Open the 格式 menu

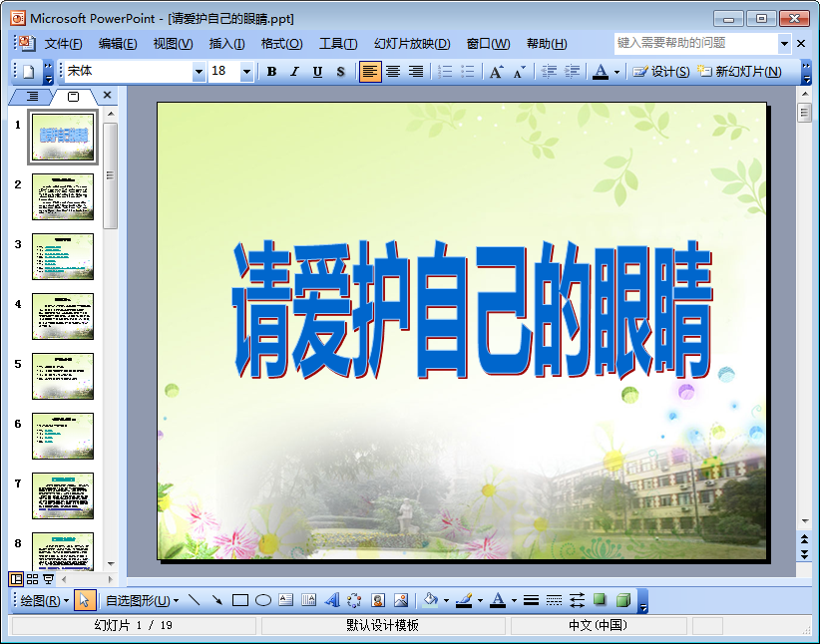(x=282, y=44)
